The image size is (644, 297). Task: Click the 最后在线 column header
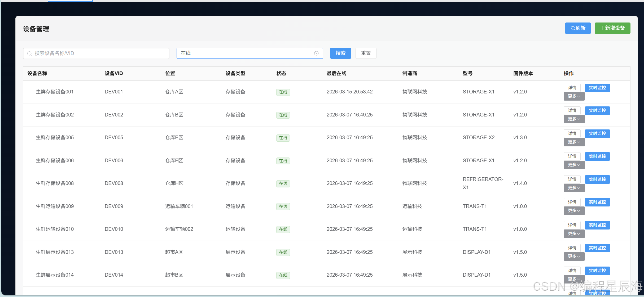(336, 74)
